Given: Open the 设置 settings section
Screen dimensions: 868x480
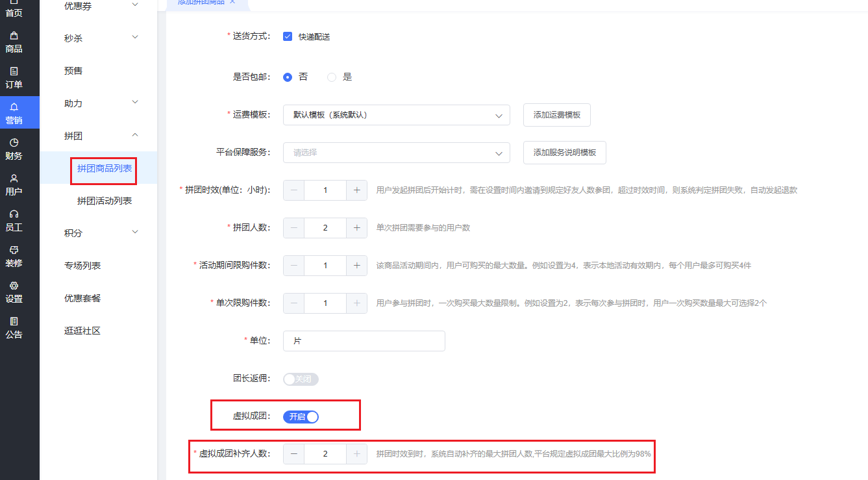Looking at the screenshot, I should click(x=14, y=292).
